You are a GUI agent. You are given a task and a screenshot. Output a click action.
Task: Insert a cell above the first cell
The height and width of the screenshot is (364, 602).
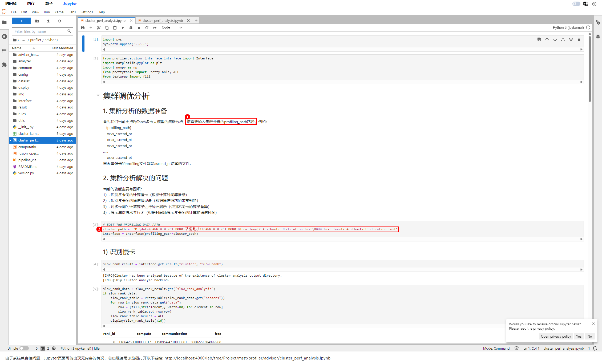[563, 40]
